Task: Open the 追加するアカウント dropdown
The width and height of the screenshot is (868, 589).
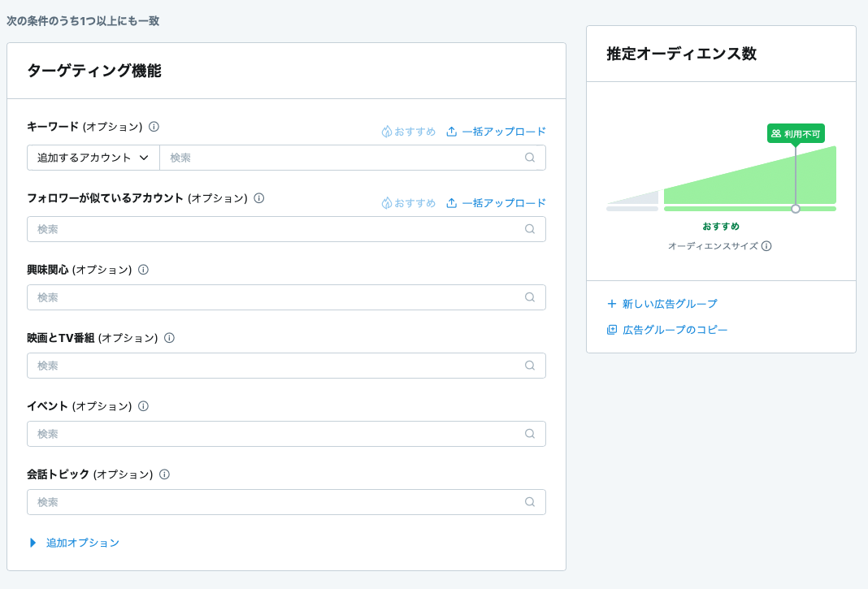Action: click(93, 158)
